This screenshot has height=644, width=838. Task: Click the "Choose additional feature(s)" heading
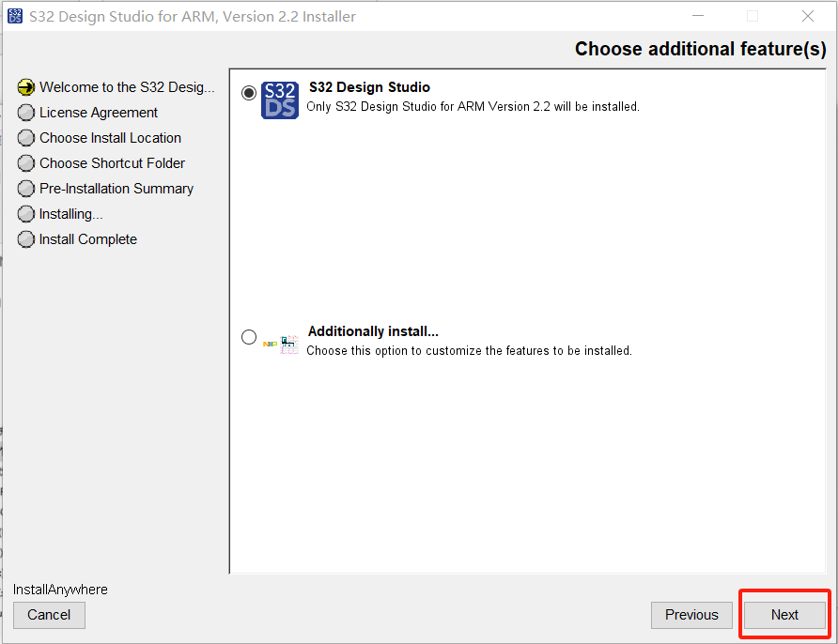[x=701, y=49]
